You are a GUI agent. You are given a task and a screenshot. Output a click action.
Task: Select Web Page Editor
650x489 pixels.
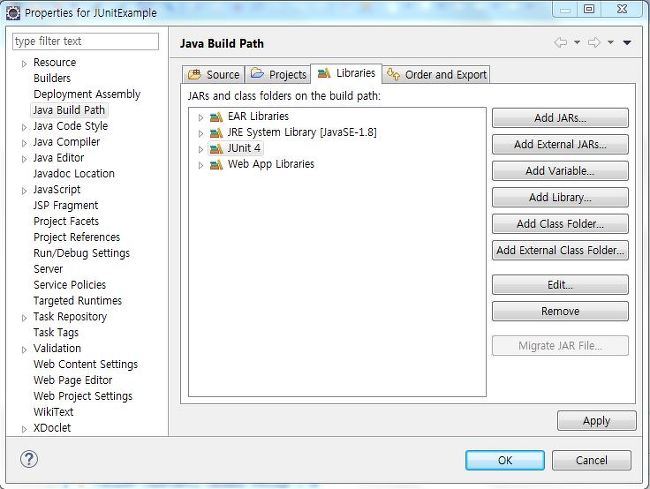(73, 380)
